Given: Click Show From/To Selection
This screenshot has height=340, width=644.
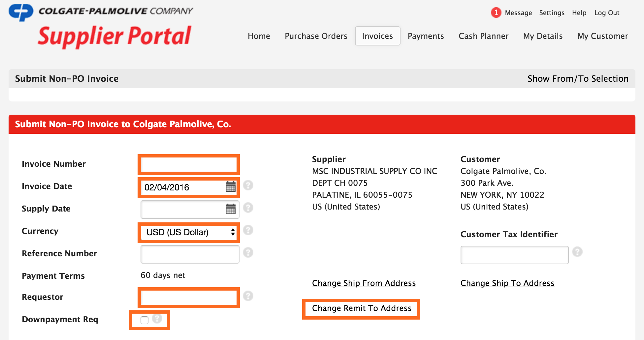Looking at the screenshot, I should tap(578, 78).
